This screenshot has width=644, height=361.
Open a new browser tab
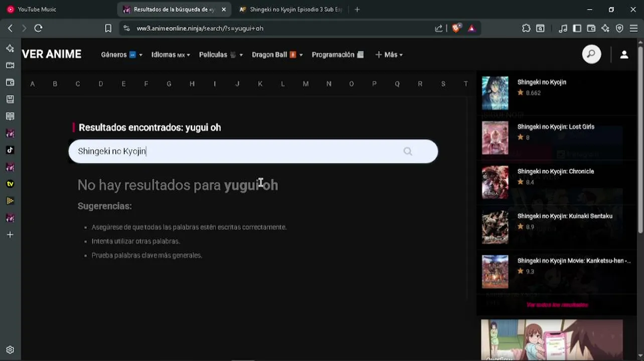(x=357, y=10)
